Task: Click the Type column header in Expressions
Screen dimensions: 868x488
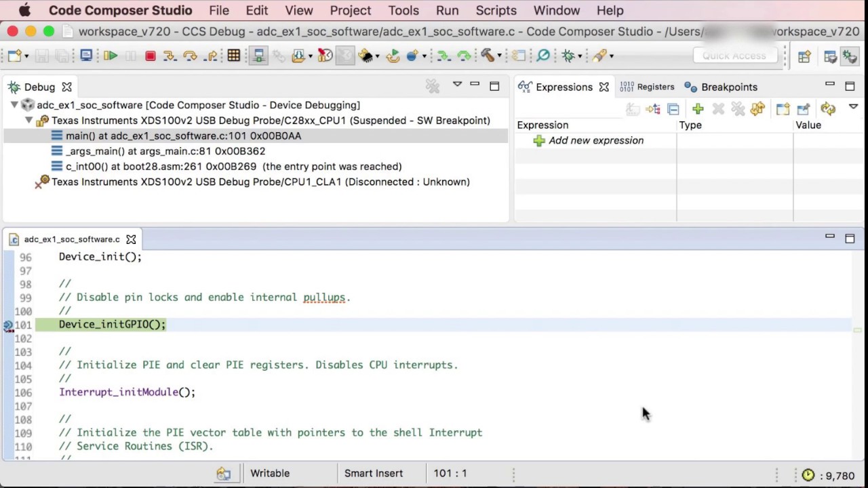Action: point(690,125)
